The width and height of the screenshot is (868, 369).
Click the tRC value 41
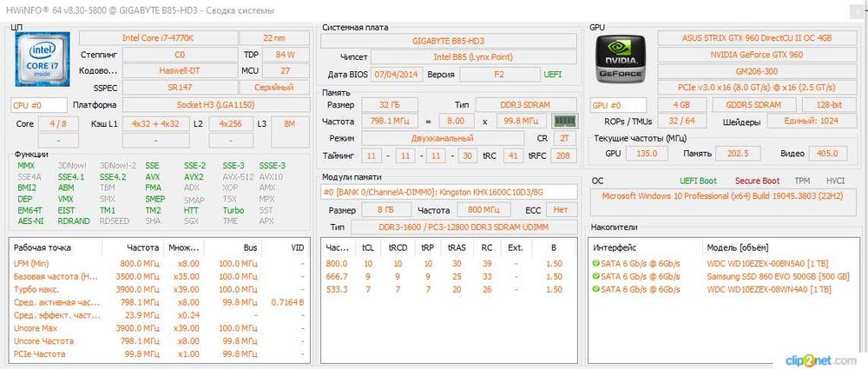pyautogui.click(x=513, y=156)
